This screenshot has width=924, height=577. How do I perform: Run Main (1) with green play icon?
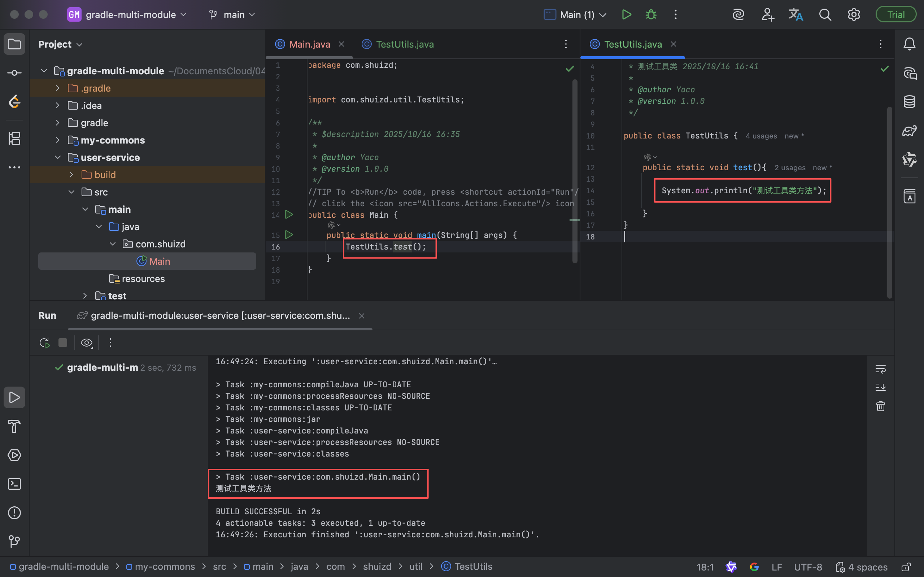coord(627,14)
